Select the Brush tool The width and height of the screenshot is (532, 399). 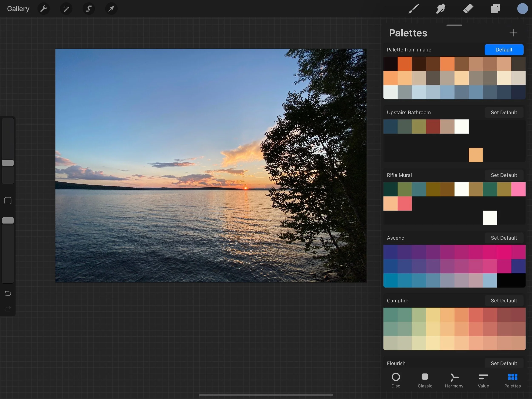point(413,9)
